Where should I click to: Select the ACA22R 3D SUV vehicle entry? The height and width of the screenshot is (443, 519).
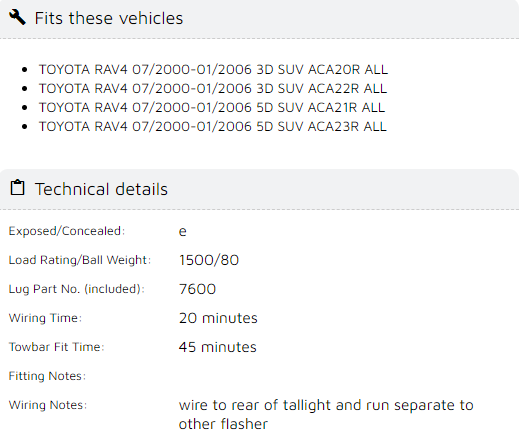click(x=213, y=88)
